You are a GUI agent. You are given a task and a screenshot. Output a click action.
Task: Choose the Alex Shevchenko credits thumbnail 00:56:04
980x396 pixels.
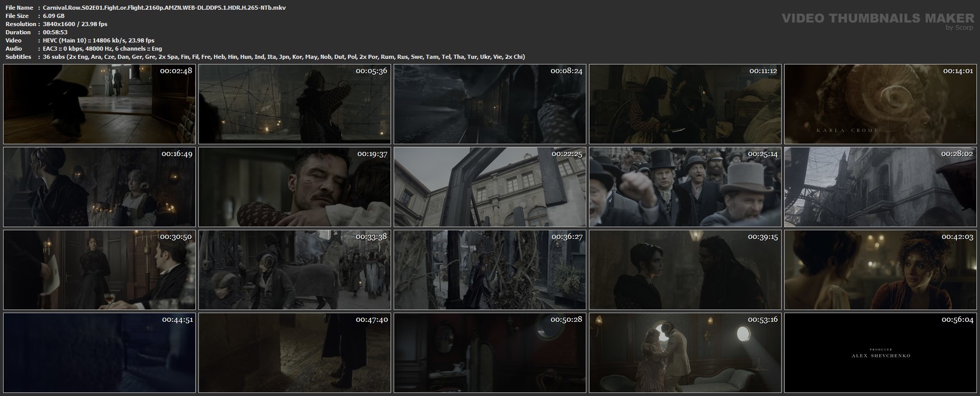[880, 353]
